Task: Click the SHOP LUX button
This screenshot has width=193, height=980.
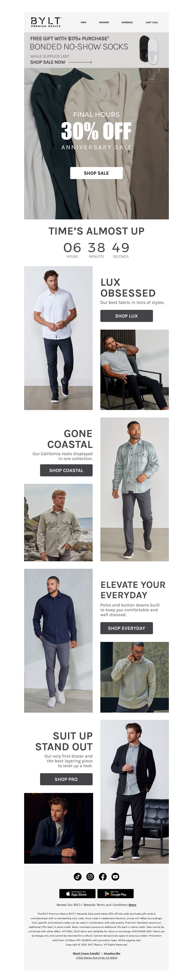Action: click(126, 316)
